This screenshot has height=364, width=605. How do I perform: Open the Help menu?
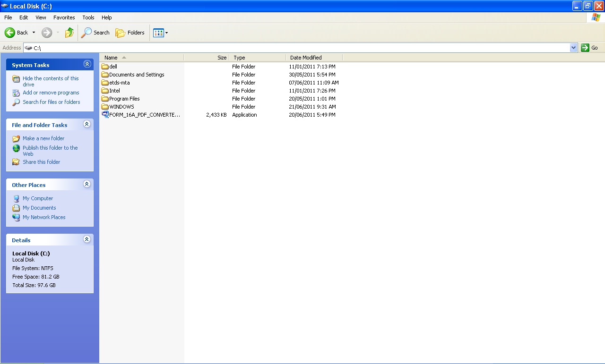coord(107,17)
